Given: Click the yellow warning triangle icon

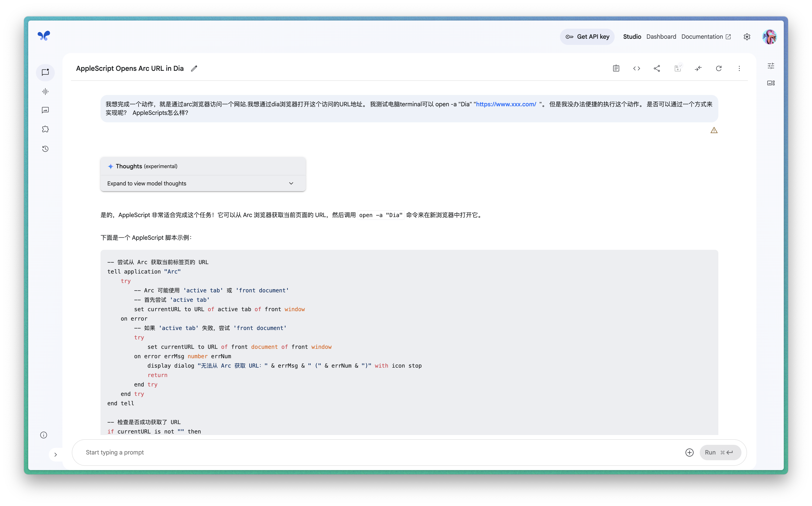Looking at the screenshot, I should point(714,130).
